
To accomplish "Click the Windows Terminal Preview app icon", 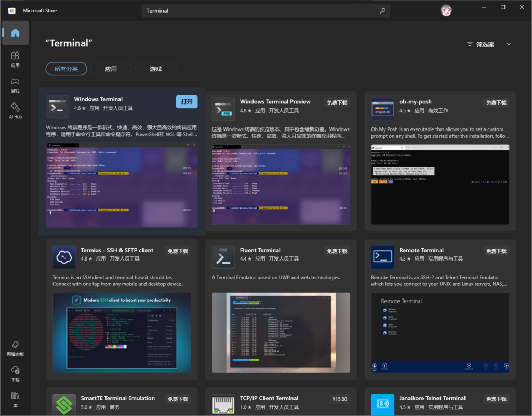I will point(223,109).
